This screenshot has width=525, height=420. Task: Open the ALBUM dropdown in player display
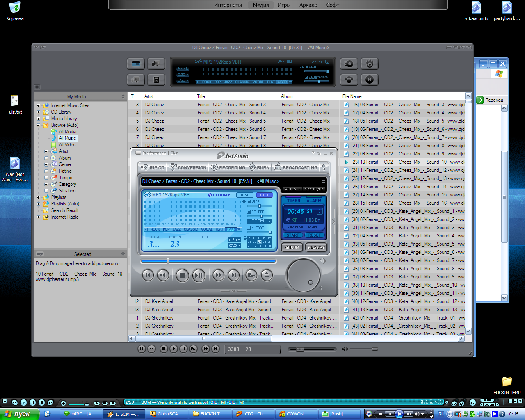point(219,195)
